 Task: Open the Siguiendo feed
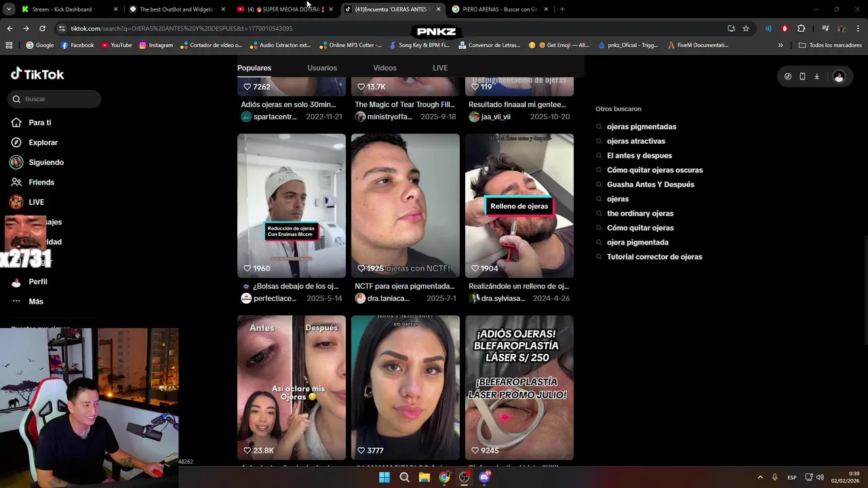(x=37, y=163)
